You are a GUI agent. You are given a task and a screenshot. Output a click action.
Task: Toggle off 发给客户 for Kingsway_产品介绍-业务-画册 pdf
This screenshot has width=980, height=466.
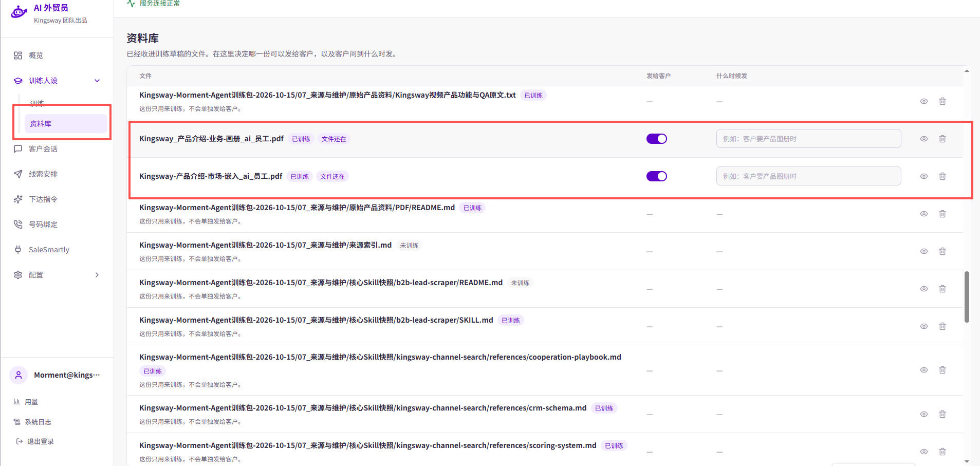tap(656, 139)
